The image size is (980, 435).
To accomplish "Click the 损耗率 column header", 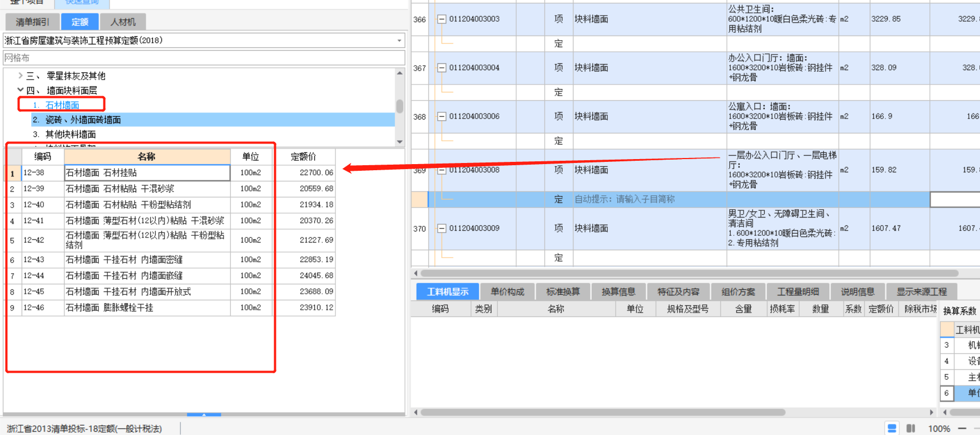I will tap(781, 309).
